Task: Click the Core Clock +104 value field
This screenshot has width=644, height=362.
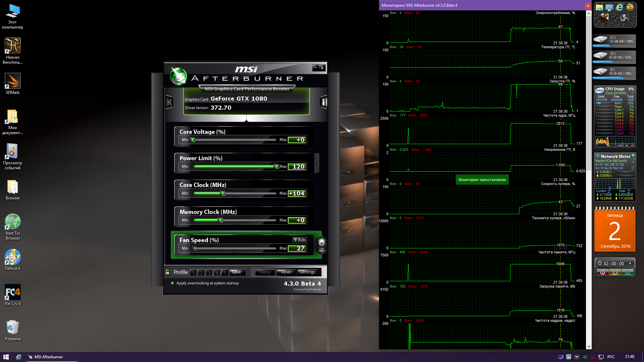Action: (297, 193)
